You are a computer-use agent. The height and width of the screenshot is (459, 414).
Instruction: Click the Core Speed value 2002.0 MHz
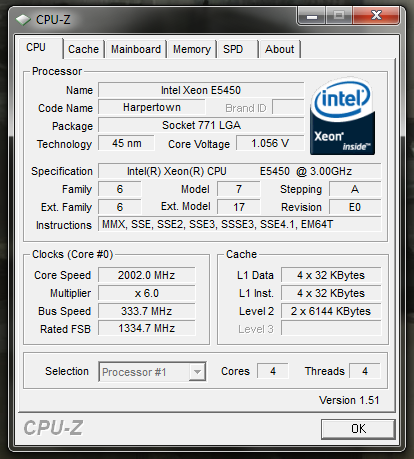tap(147, 275)
